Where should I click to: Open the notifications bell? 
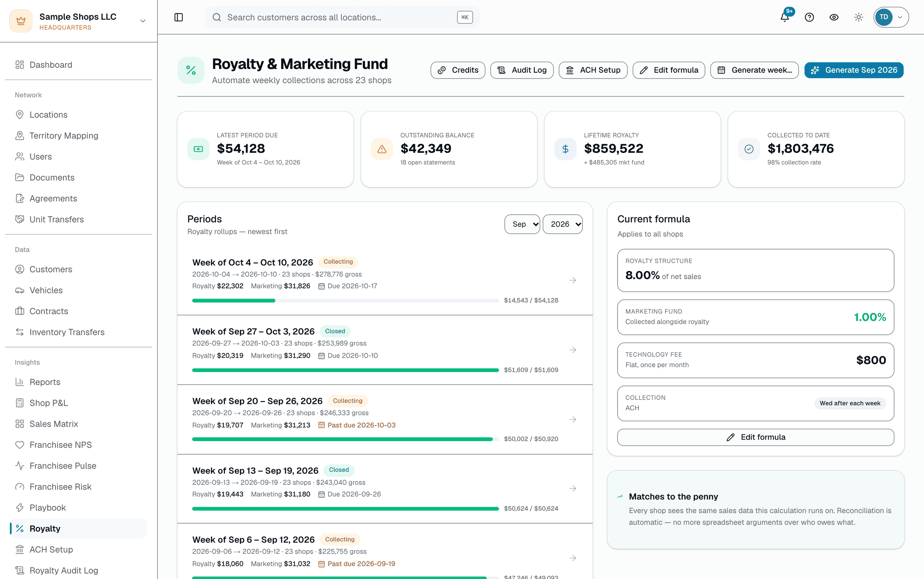coord(785,17)
